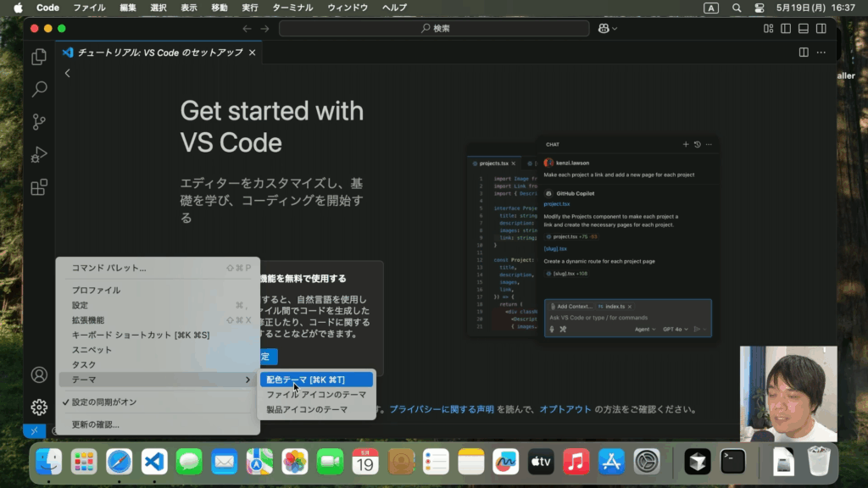Open the Copilot dropdown in title bar
Viewport: 868px width, 488px height.
click(608, 29)
